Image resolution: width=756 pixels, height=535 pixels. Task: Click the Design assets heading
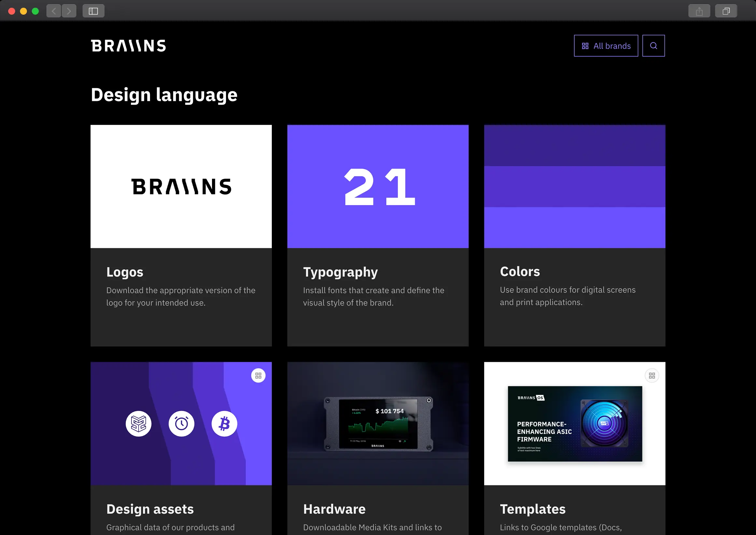[150, 509]
